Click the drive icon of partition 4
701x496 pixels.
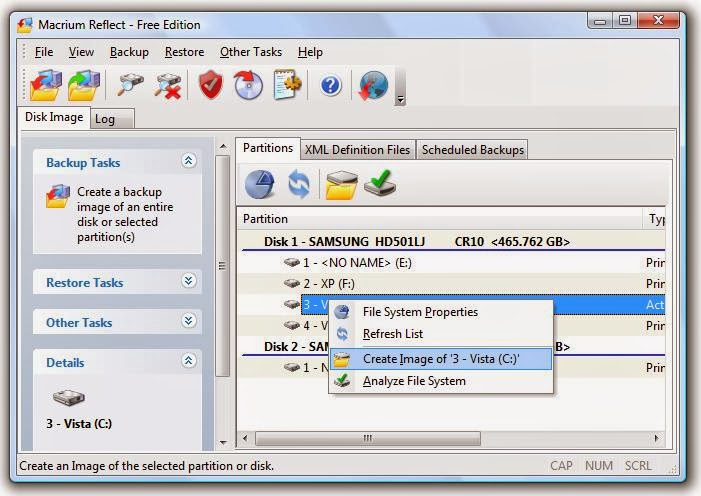point(292,325)
